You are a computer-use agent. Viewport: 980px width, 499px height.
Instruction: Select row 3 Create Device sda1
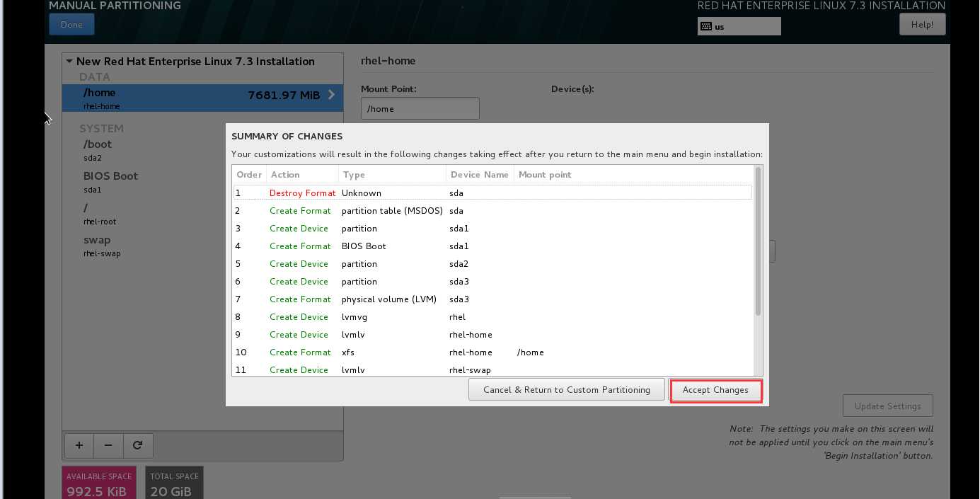[492, 229]
